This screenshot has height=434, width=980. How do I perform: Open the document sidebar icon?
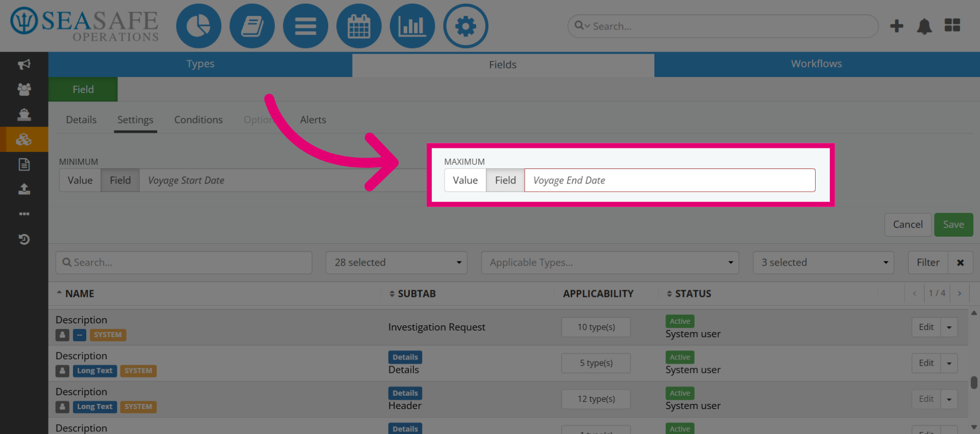24,164
